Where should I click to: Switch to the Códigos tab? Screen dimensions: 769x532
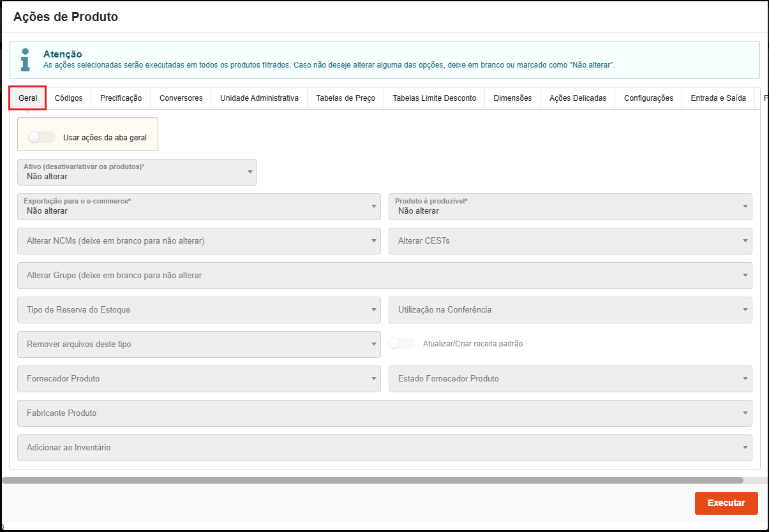coord(68,98)
